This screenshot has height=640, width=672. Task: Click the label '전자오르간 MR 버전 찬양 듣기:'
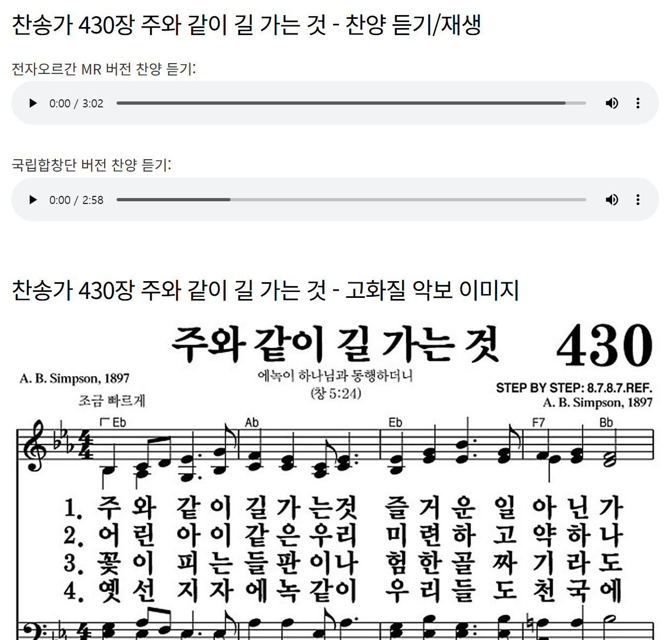[104, 69]
